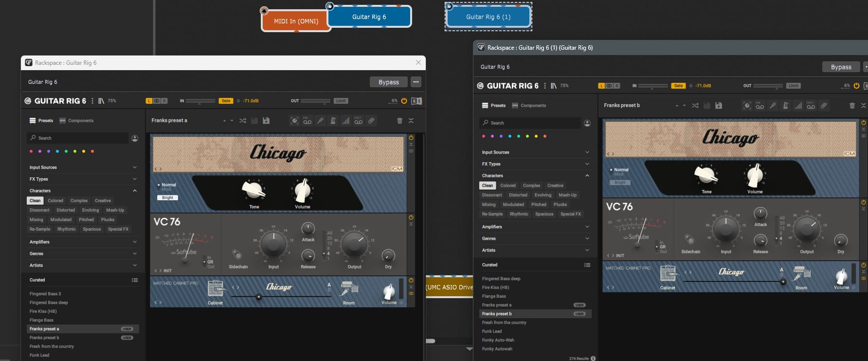Toggle main power button in left Guitar Rig header

404,101
